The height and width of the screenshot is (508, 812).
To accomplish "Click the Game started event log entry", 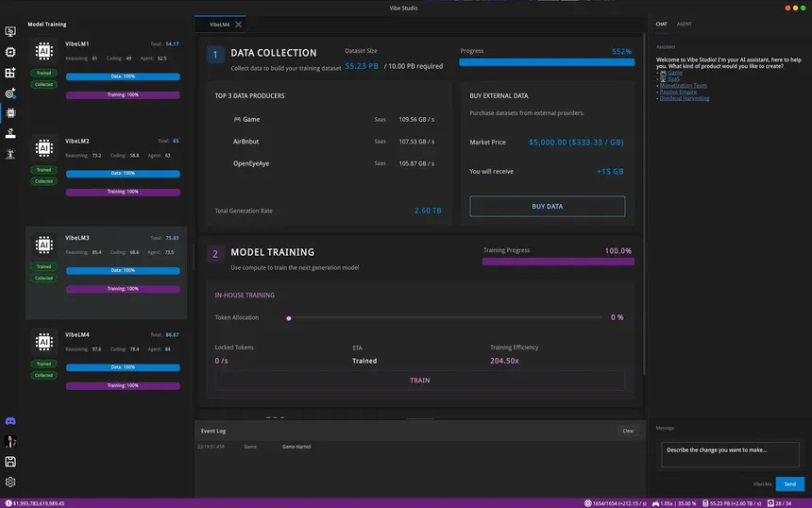I will [x=296, y=447].
